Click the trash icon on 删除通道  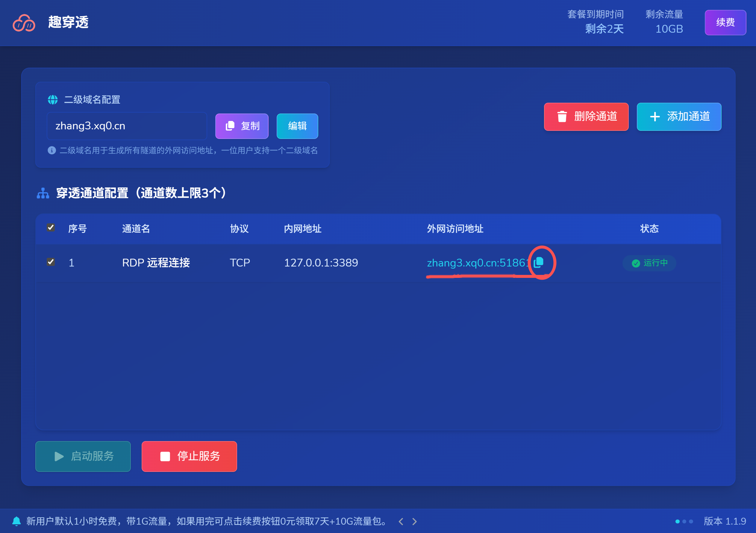562,116
